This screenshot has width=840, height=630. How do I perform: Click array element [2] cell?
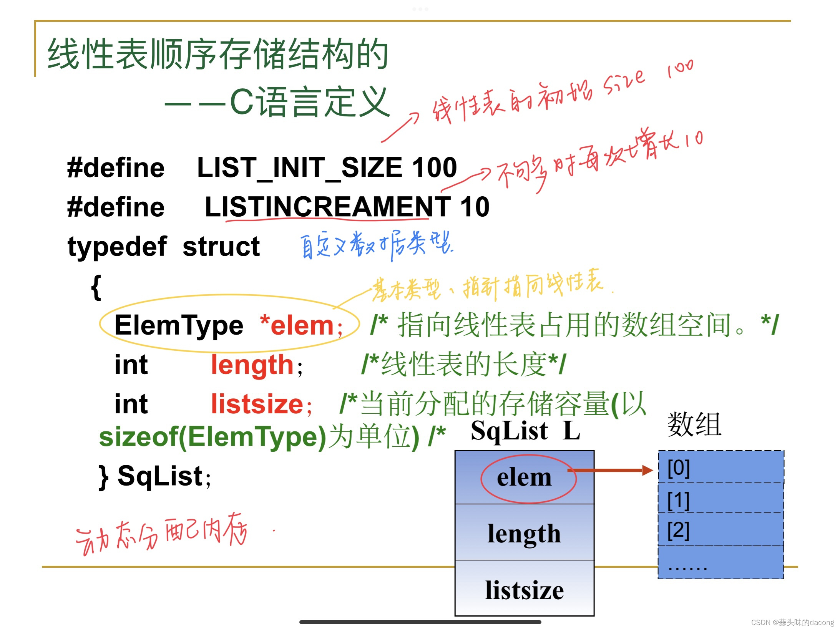click(x=720, y=530)
